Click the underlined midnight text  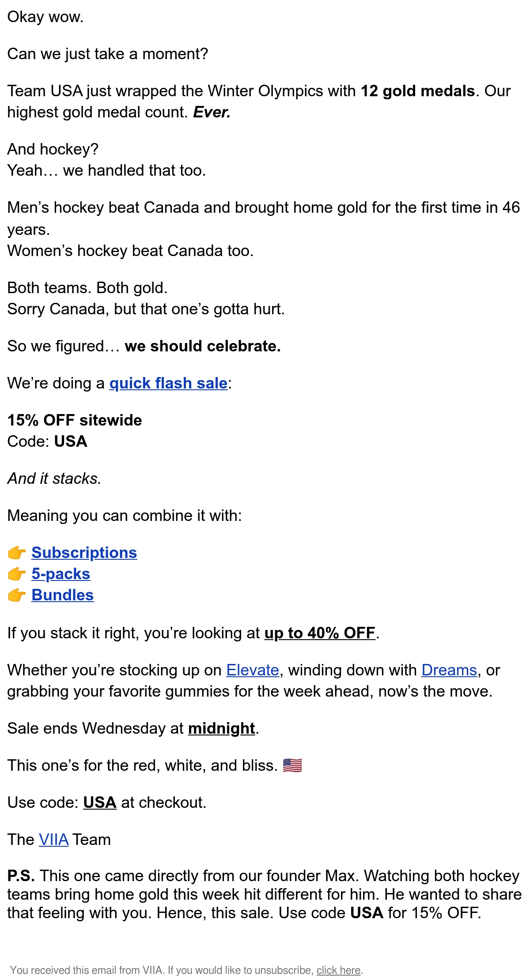pyautogui.click(x=222, y=728)
